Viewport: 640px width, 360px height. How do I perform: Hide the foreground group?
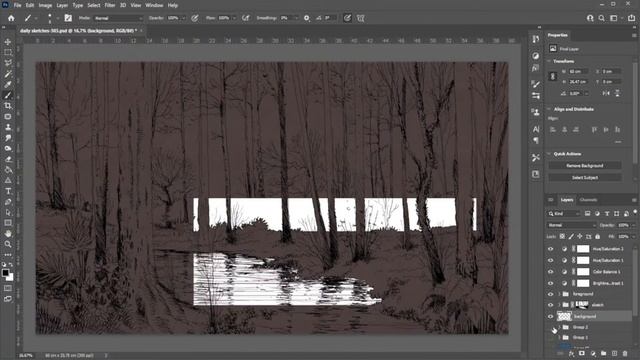550,294
